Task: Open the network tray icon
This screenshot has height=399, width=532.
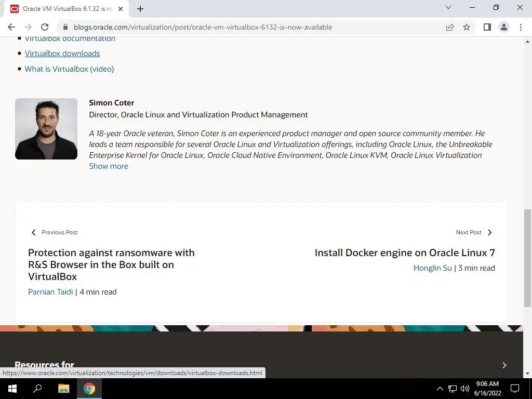Action: point(453,389)
